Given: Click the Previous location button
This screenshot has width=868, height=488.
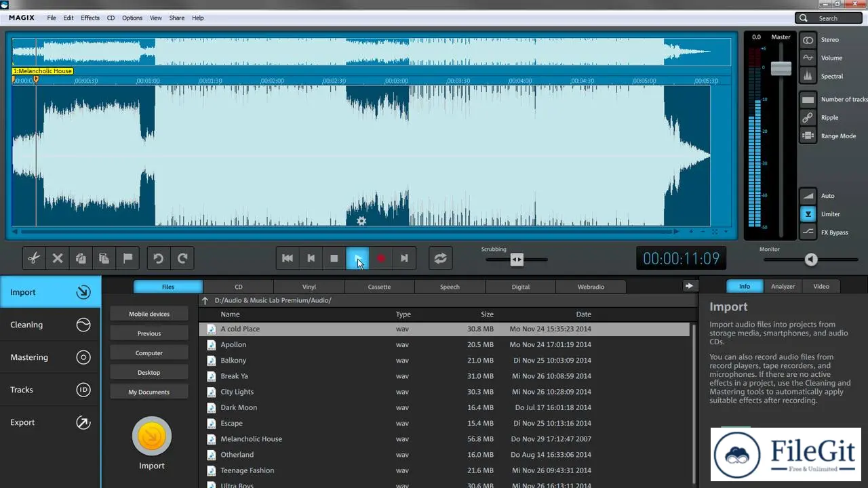Looking at the screenshot, I should click(149, 333).
